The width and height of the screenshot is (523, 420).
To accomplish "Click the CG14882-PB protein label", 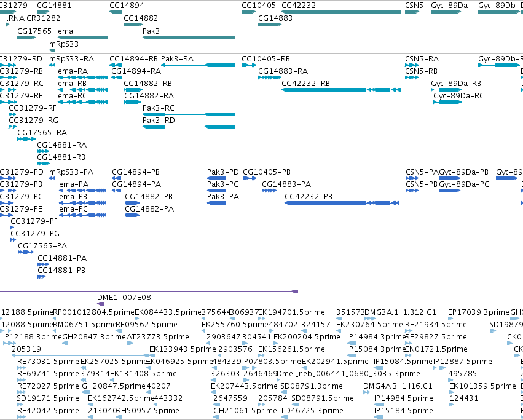I will pyautogui.click(x=149, y=197).
